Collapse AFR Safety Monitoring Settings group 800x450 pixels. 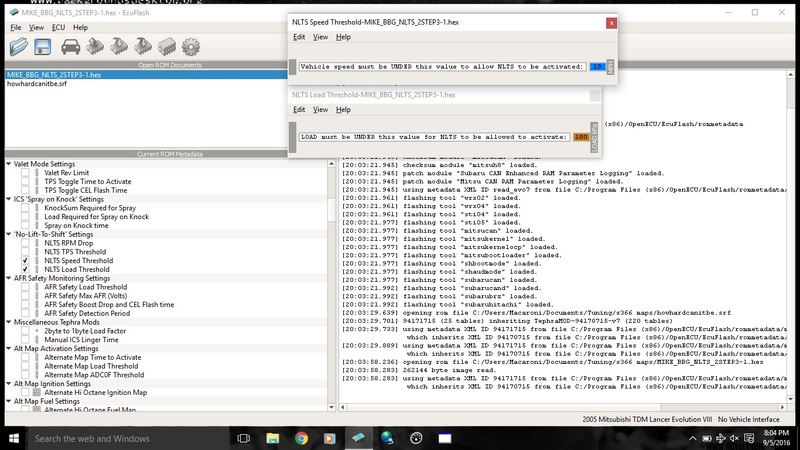(9, 278)
